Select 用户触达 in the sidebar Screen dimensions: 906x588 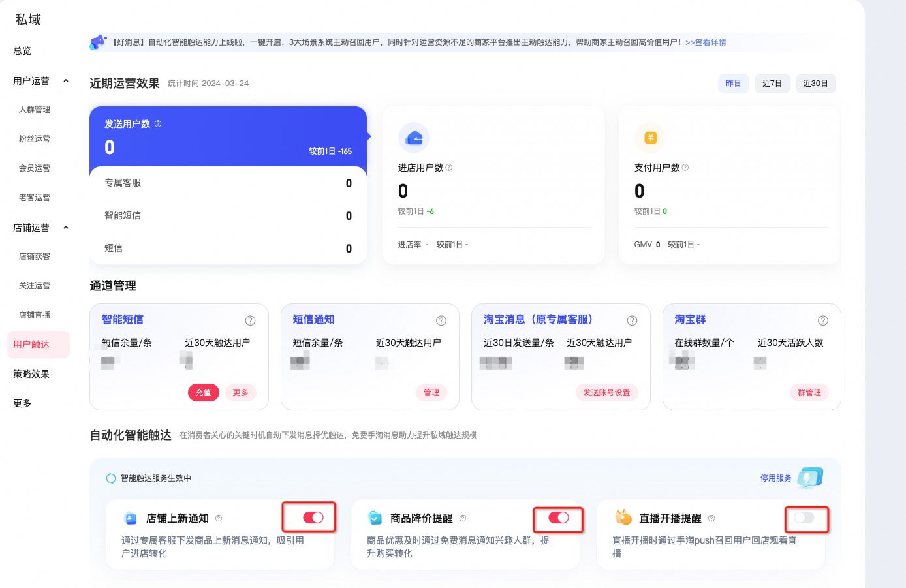[x=39, y=345]
